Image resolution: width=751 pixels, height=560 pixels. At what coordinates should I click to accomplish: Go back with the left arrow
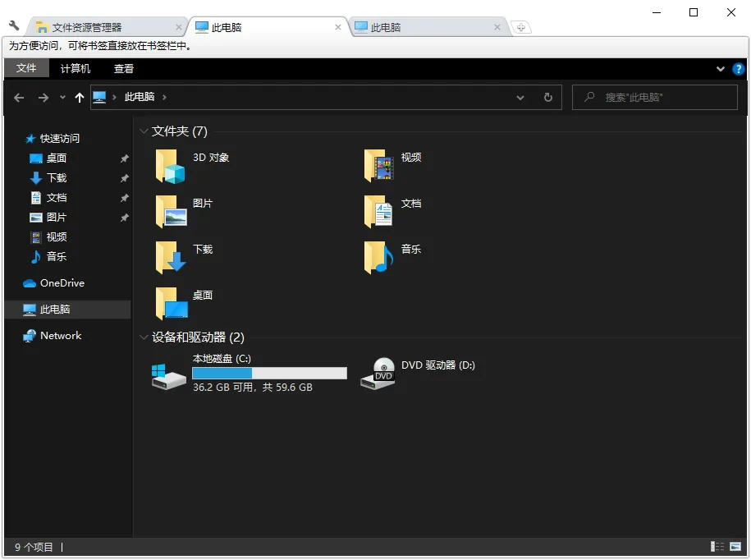click(x=19, y=98)
